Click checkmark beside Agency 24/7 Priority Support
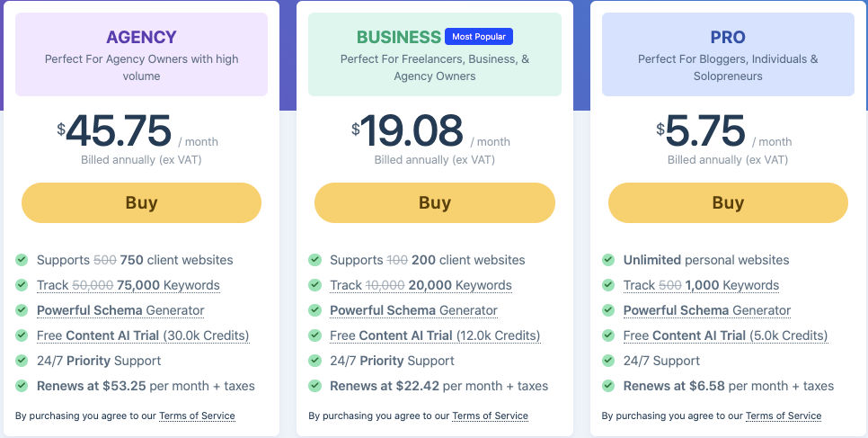 click(22, 361)
